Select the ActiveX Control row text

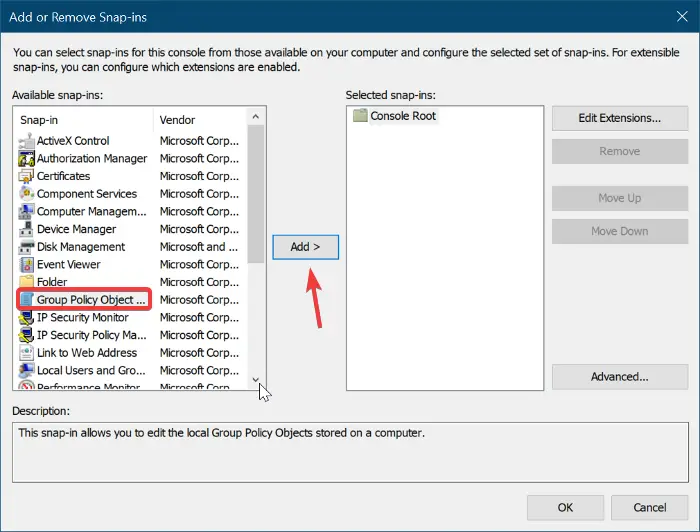(73, 141)
